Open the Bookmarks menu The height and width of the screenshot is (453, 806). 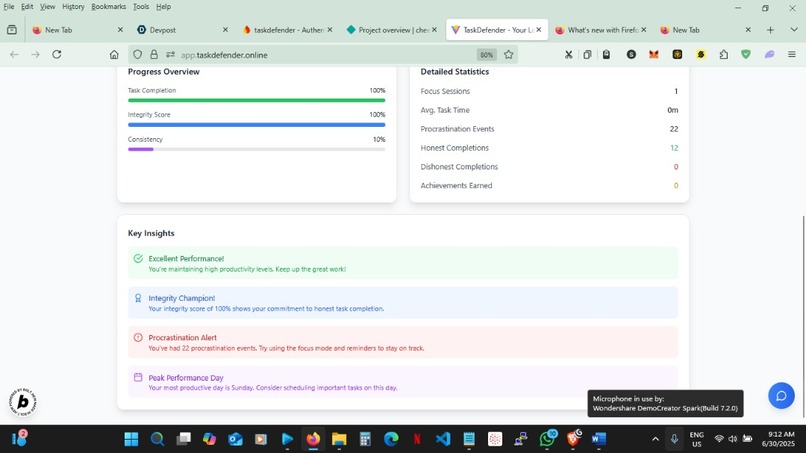point(108,7)
